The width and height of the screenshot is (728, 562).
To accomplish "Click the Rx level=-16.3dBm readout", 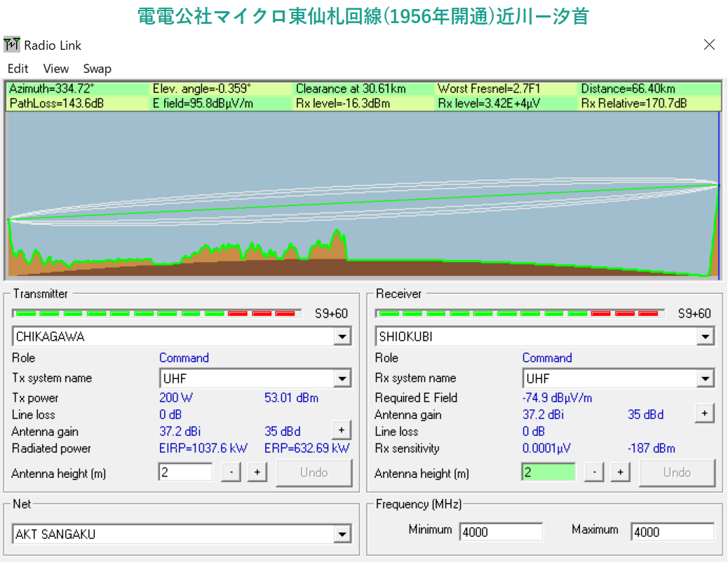I will click(343, 103).
